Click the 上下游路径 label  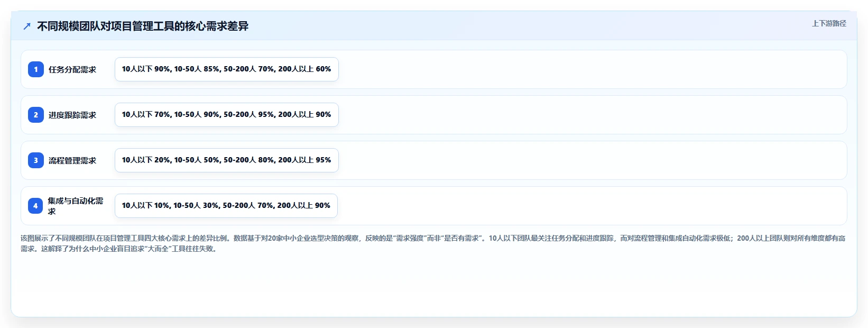(x=829, y=23)
